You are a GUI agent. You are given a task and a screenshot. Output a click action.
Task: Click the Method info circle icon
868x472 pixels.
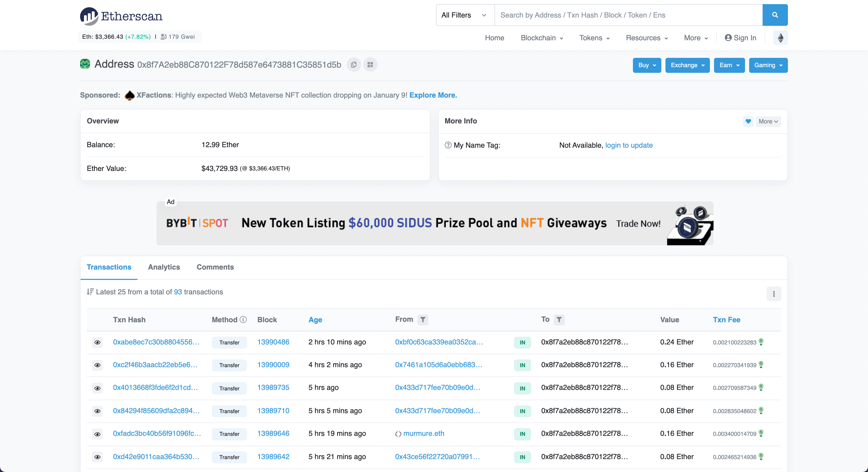coord(243,319)
